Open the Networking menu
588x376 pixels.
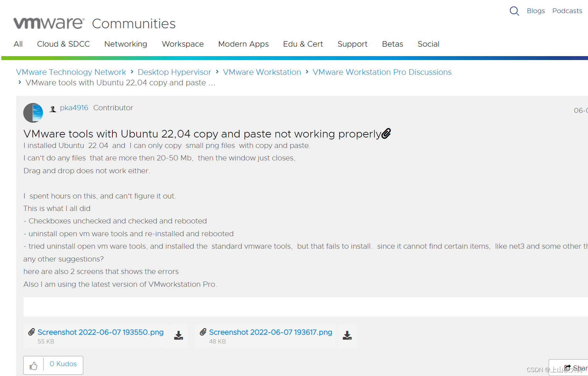126,44
